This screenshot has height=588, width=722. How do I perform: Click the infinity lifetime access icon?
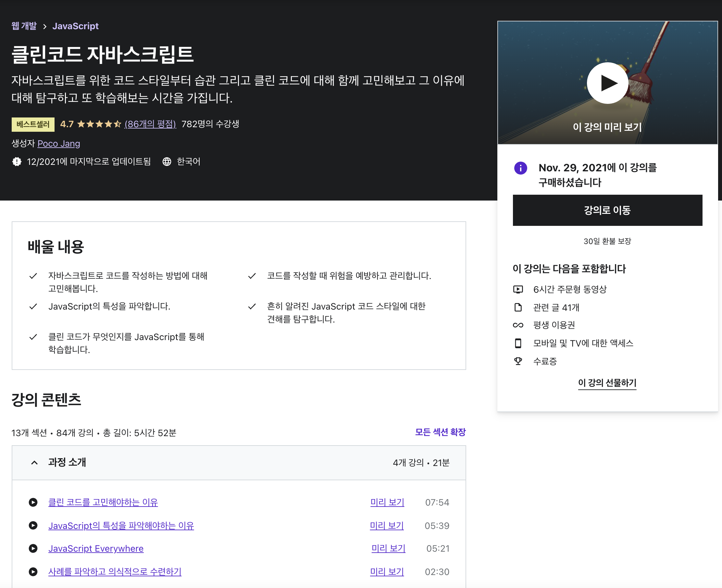pos(518,325)
